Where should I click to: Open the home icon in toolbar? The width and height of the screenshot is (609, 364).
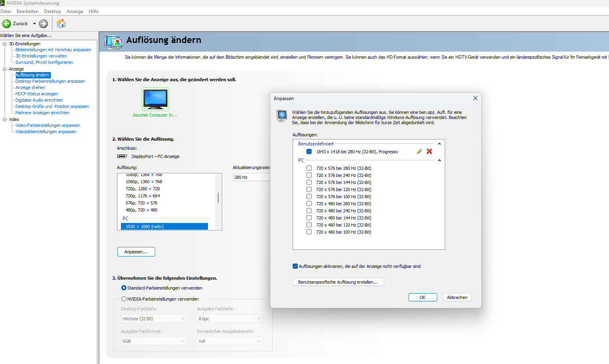61,24
